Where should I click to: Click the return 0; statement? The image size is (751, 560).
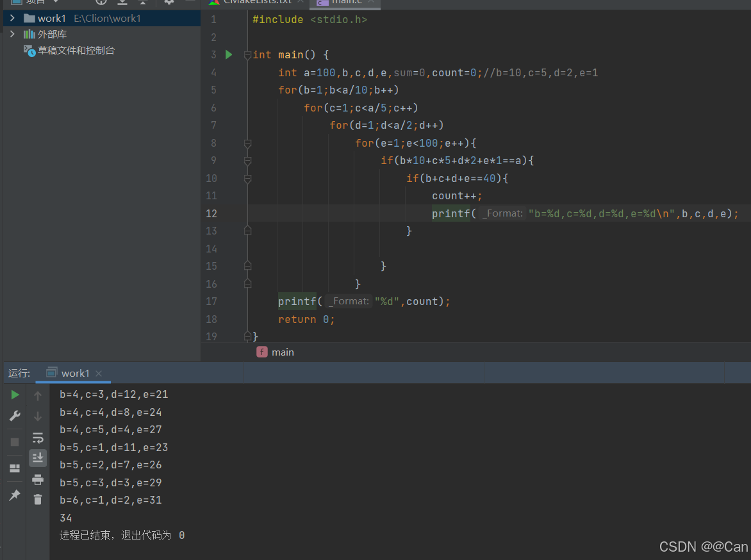[x=306, y=320]
